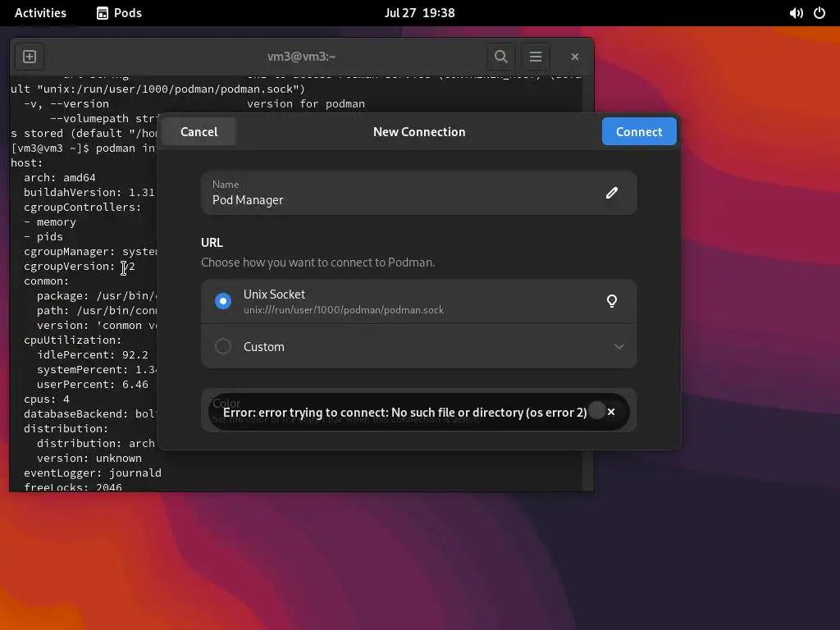
Task: Expand the Custom URL row chevron
Action: click(619, 346)
